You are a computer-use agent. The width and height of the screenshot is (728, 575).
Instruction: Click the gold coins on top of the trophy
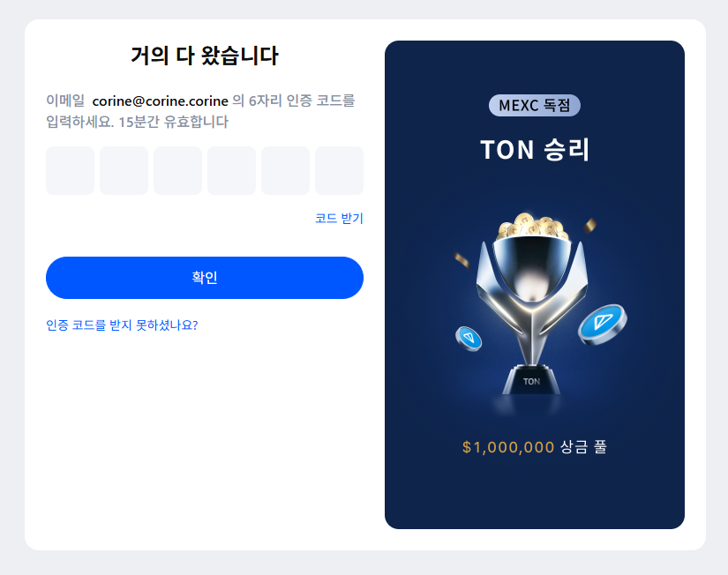533,226
